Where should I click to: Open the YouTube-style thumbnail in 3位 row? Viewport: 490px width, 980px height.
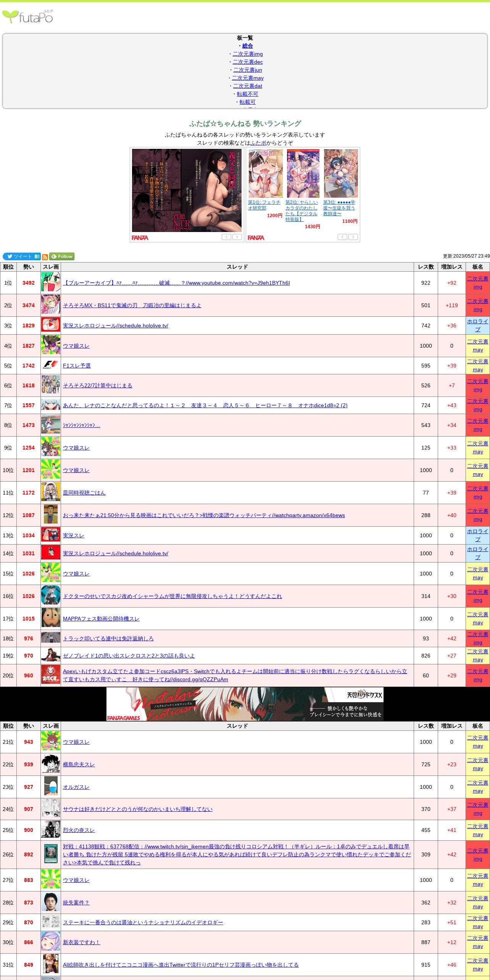[51, 325]
